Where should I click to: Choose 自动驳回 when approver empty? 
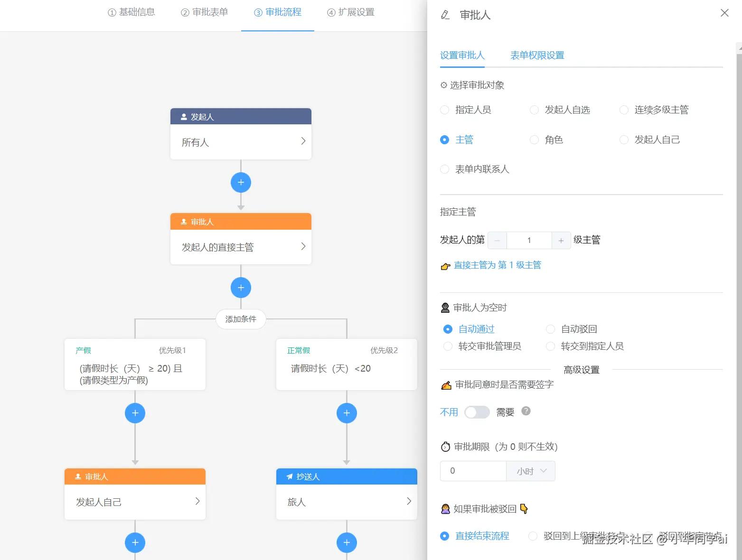(572, 329)
